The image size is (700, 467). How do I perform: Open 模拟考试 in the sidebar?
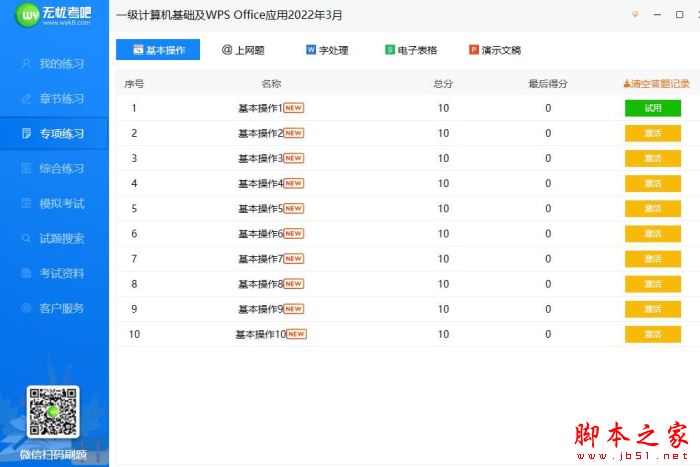[x=54, y=203]
